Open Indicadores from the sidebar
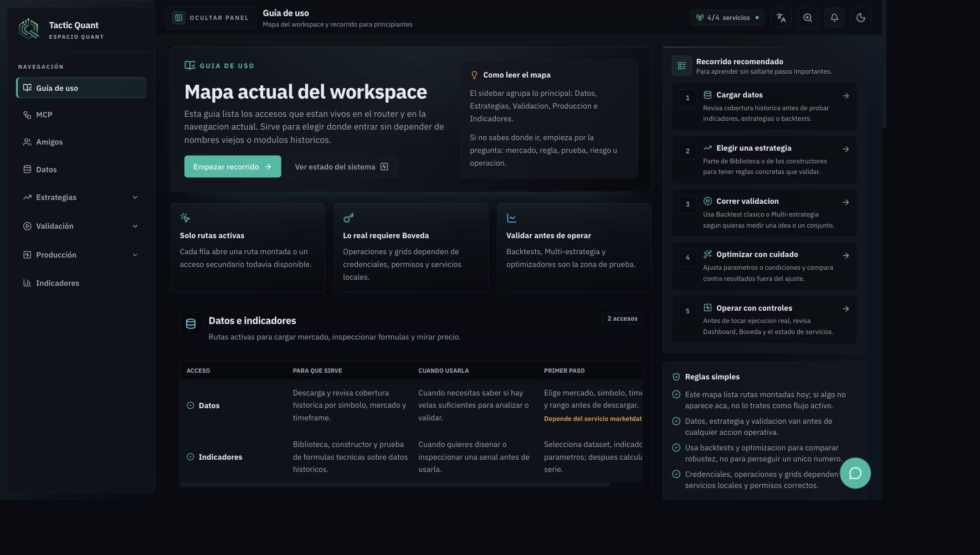980x555 pixels. [x=81, y=283]
